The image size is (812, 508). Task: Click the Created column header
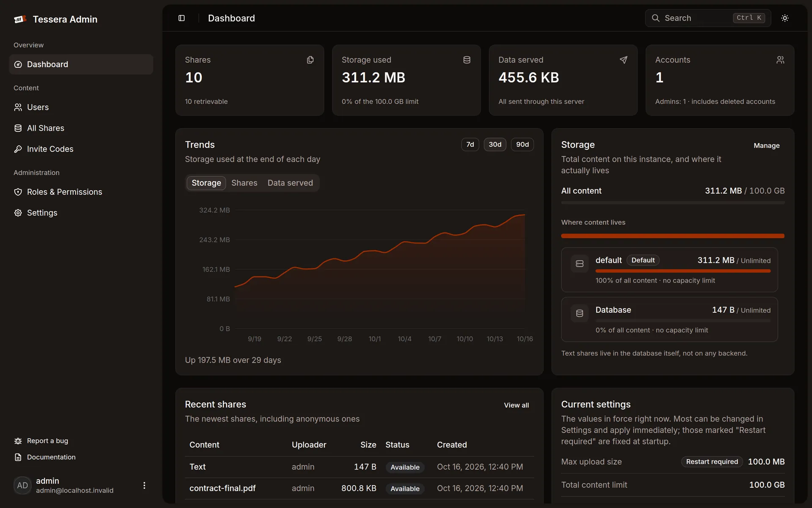452,445
